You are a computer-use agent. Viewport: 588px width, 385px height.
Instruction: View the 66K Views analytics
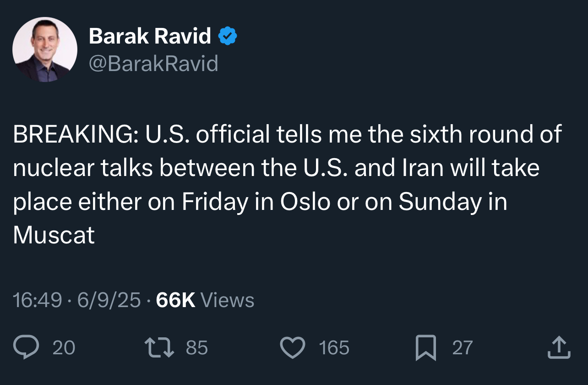205,300
